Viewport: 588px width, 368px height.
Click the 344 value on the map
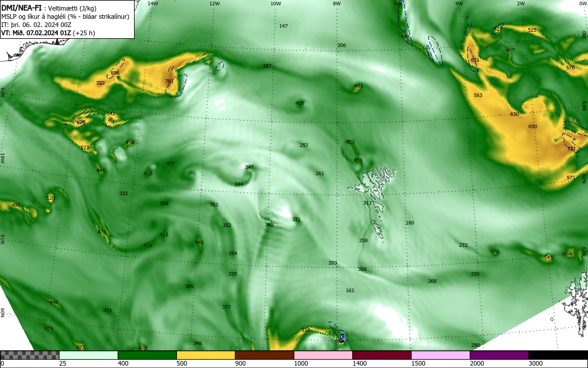click(x=239, y=183)
